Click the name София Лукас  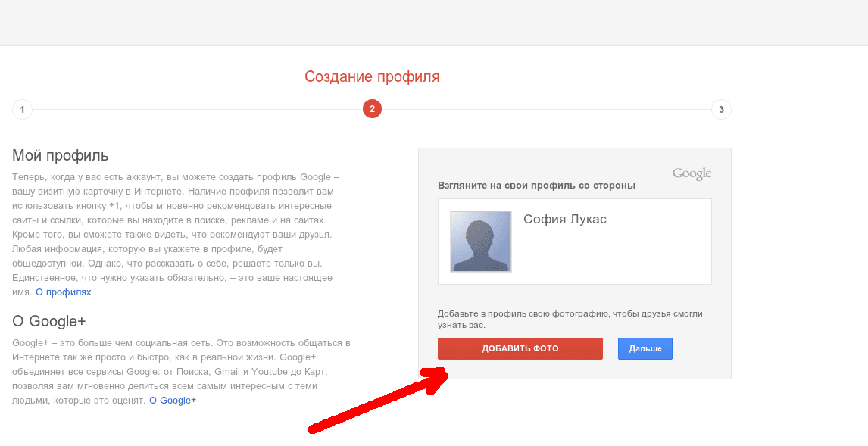(564, 219)
